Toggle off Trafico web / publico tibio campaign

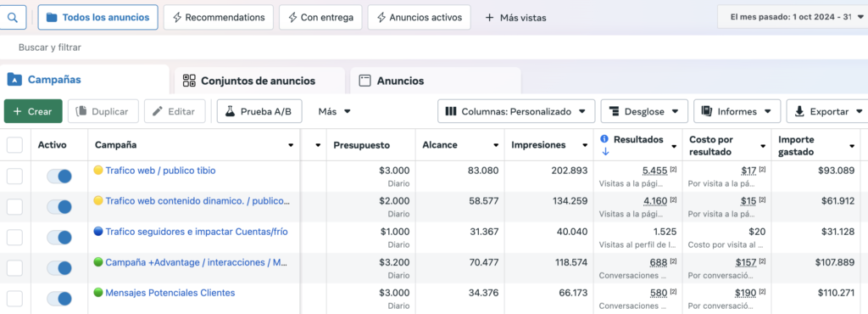pyautogui.click(x=59, y=177)
